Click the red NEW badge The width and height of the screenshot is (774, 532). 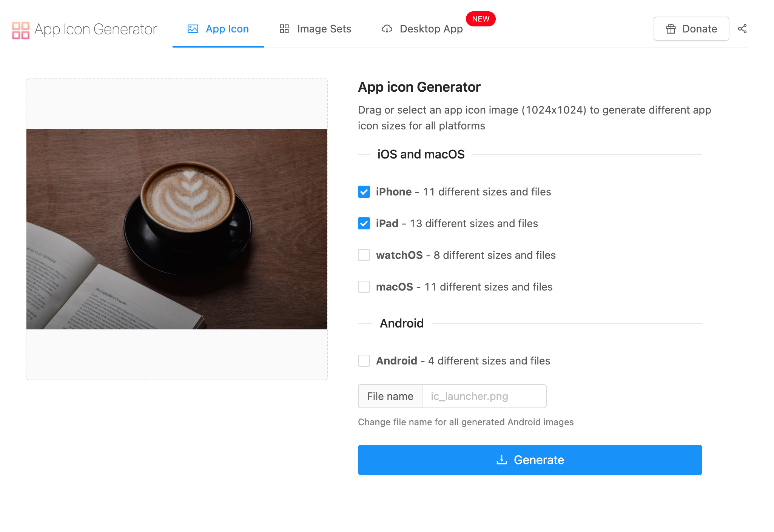tap(480, 19)
